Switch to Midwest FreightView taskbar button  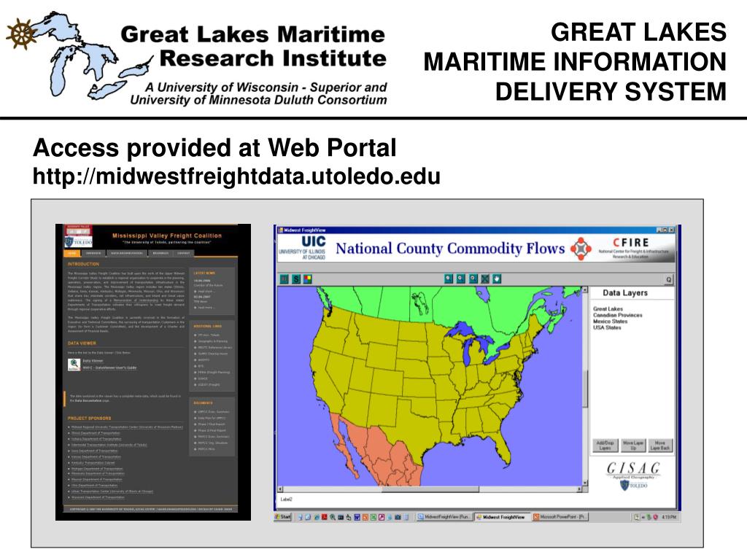tap(502, 517)
